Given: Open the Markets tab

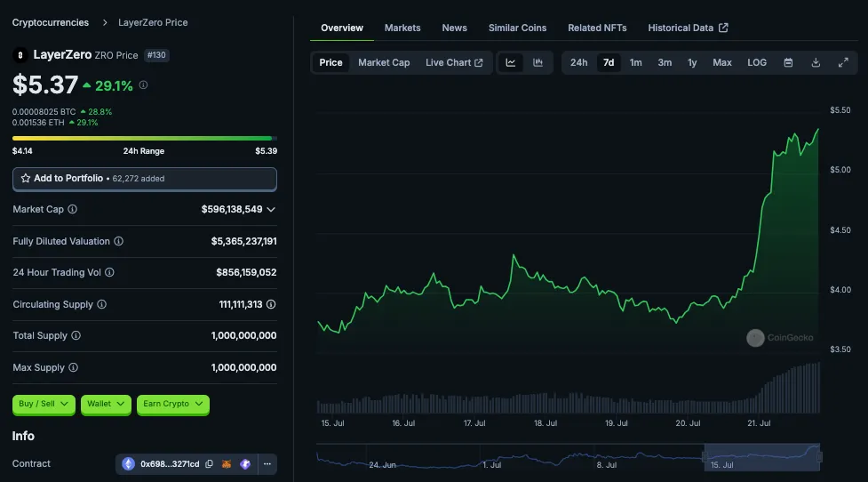Looking at the screenshot, I should (x=402, y=28).
